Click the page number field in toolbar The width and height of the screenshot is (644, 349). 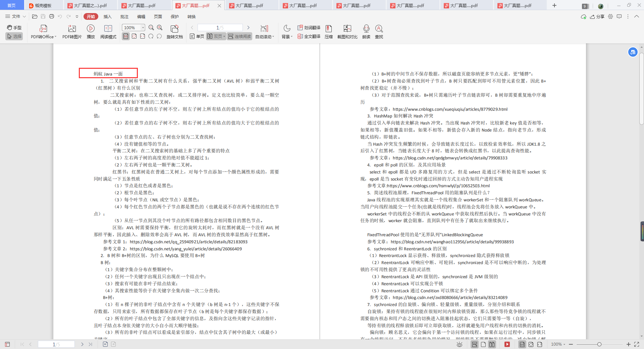220,28
